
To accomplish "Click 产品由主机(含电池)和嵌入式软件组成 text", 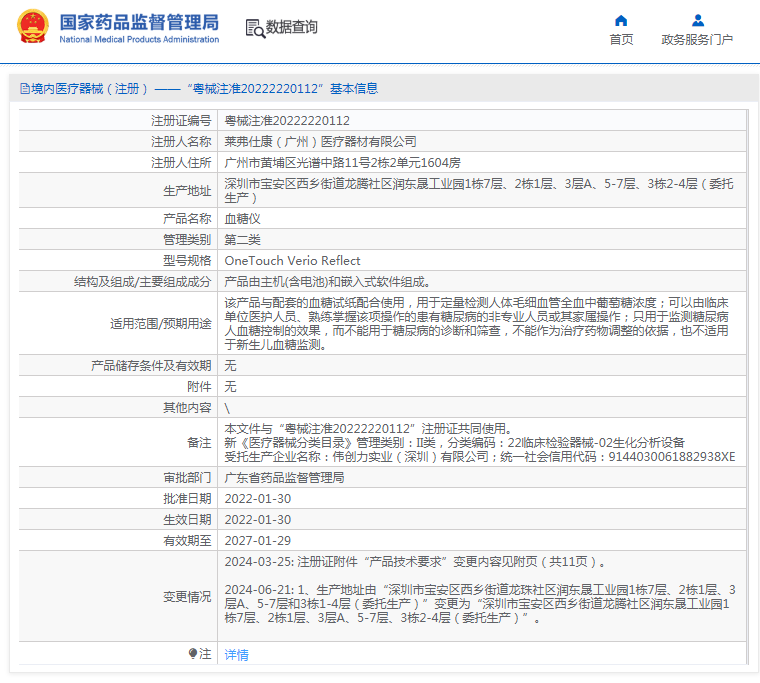I will [x=327, y=282].
